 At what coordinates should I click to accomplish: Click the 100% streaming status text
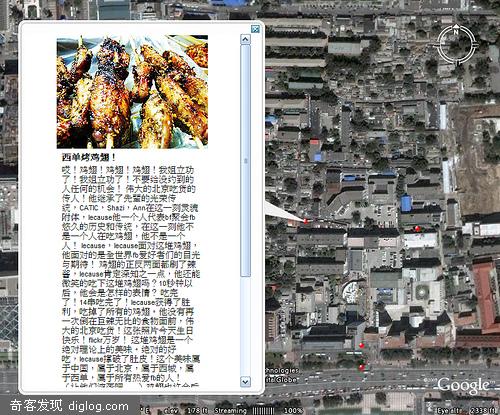(293, 410)
